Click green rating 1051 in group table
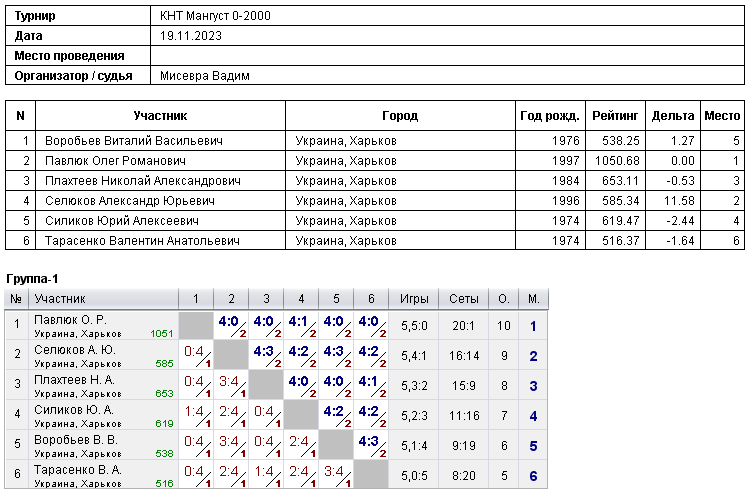The height and width of the screenshot is (494, 750). (x=162, y=334)
